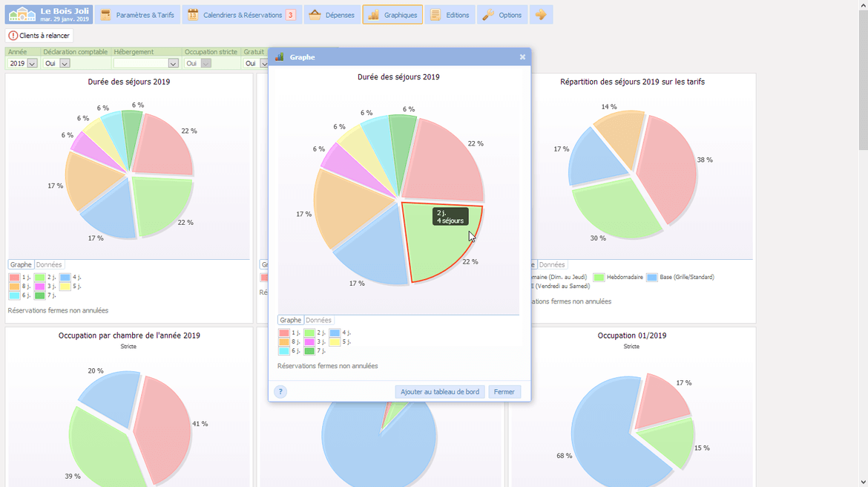Expand the Gratuit dropdown

click(x=262, y=64)
